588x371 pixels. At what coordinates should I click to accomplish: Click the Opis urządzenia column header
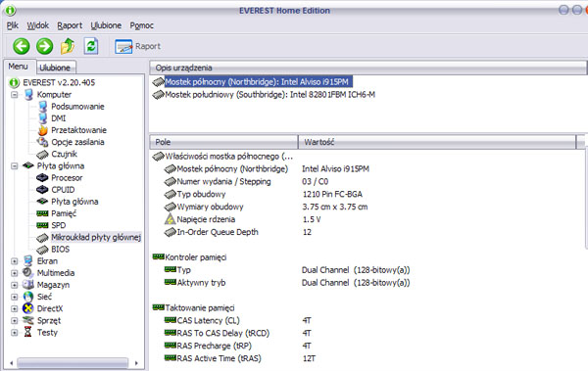click(x=367, y=68)
